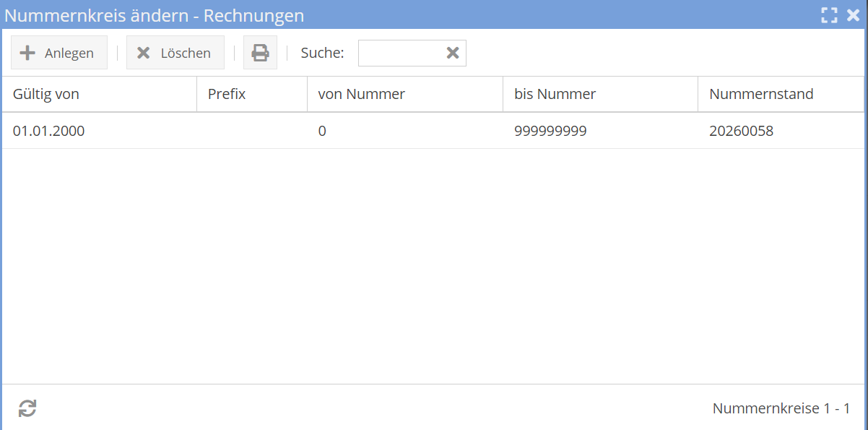
Task: Select the cell with date 01.01.2000
Action: [x=100, y=131]
